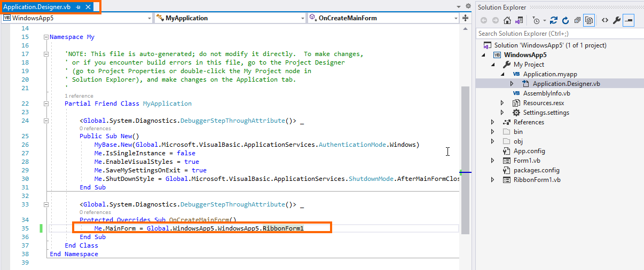
Task: Select Application.myapp in Solution Explorer
Action: 550,74
